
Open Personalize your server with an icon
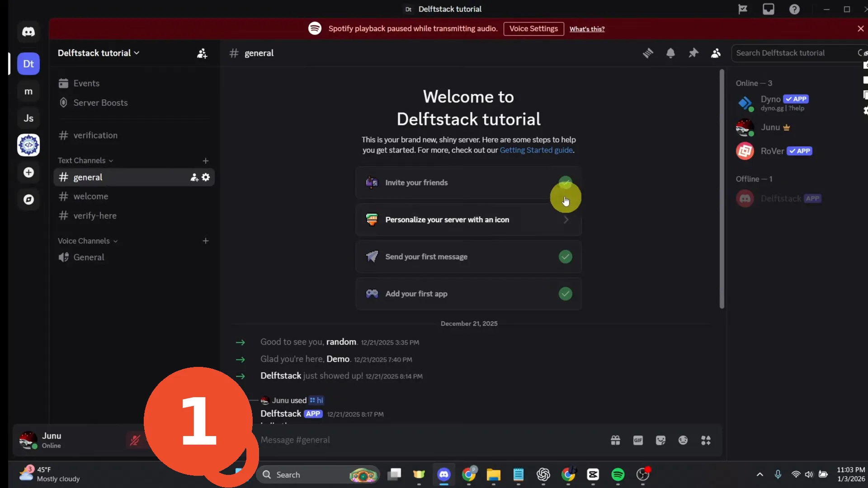click(468, 220)
